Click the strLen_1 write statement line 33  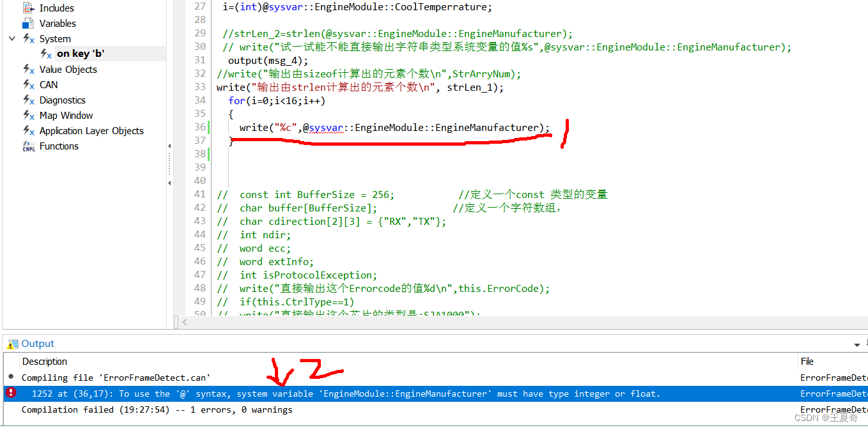point(360,88)
